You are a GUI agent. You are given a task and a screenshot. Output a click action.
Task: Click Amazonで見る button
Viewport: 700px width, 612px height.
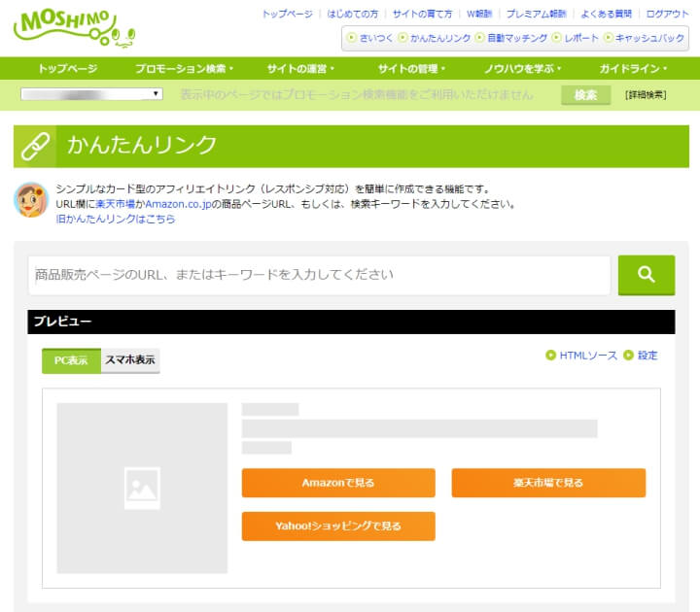(x=338, y=483)
